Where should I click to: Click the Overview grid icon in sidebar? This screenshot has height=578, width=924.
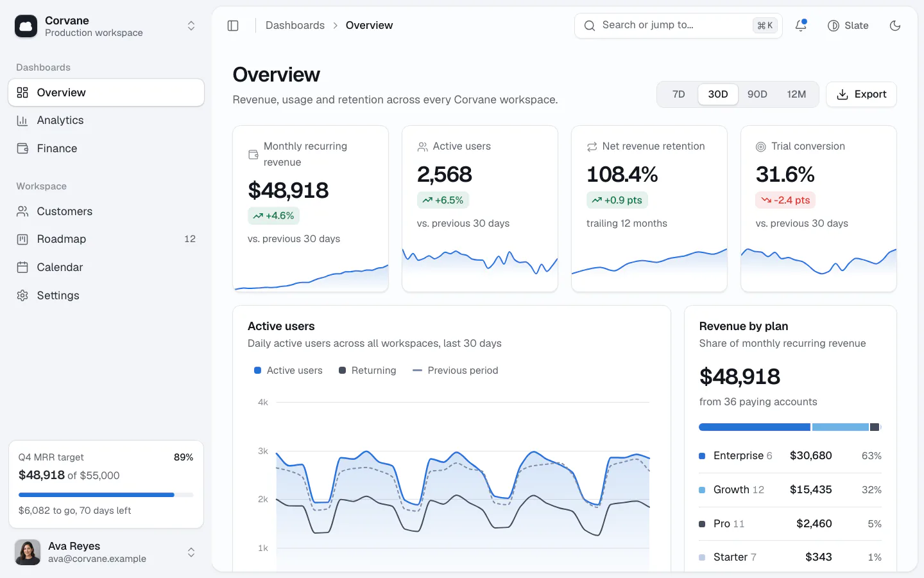pyautogui.click(x=22, y=92)
